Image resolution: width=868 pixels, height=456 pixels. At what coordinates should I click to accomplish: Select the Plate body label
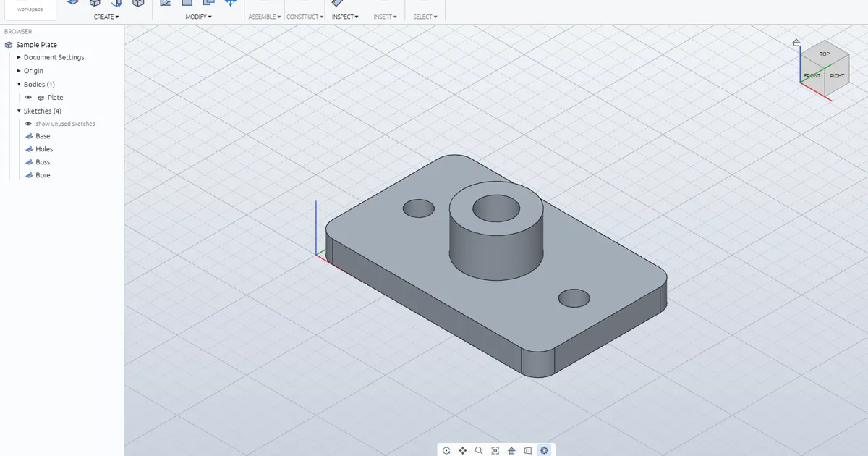(x=55, y=98)
